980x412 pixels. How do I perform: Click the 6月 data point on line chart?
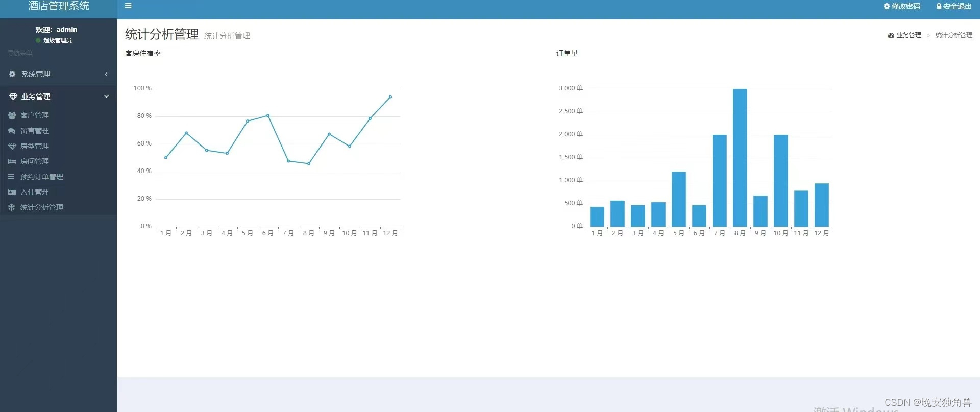tap(268, 116)
